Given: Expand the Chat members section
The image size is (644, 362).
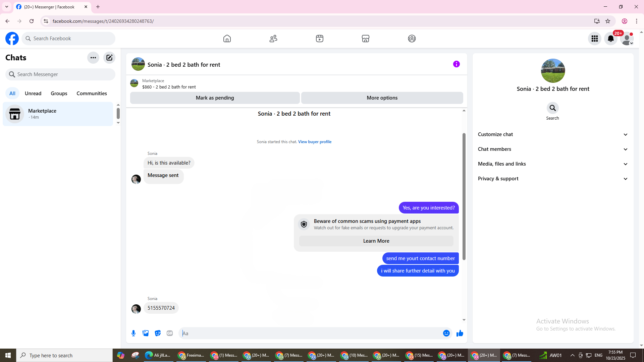Looking at the screenshot, I should pyautogui.click(x=552, y=149).
